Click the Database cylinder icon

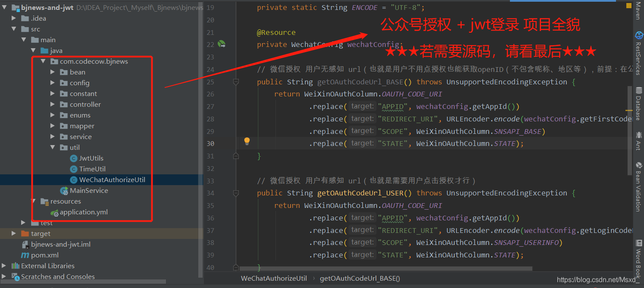638,91
